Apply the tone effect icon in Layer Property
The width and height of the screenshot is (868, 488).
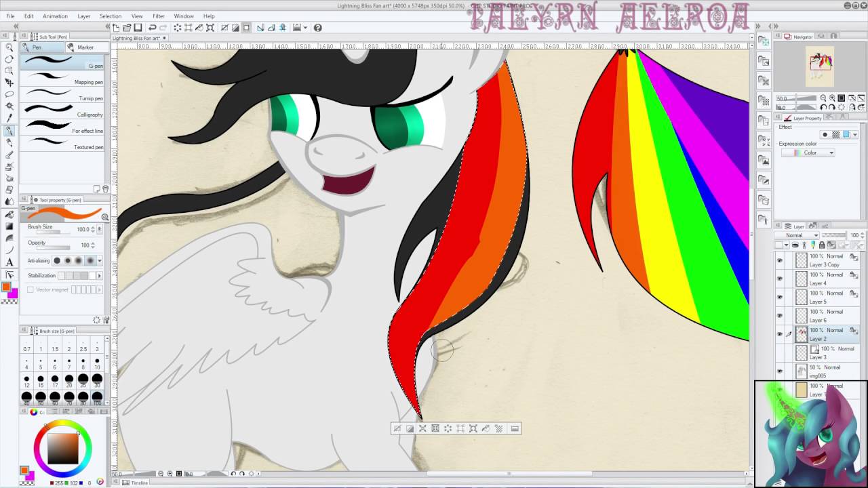point(835,135)
